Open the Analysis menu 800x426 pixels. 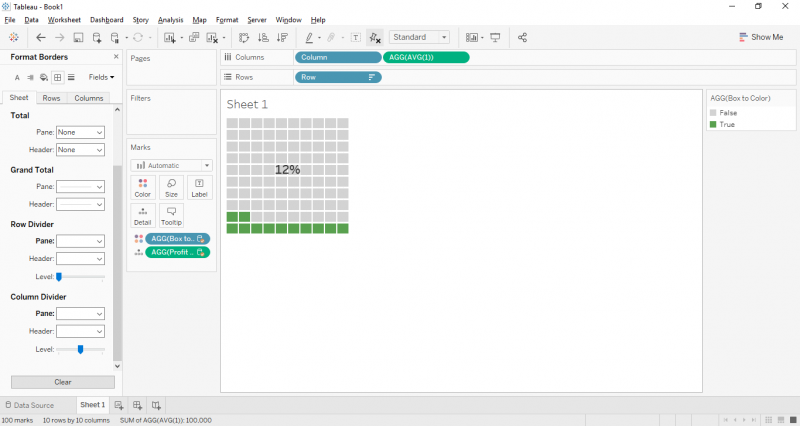coord(170,20)
